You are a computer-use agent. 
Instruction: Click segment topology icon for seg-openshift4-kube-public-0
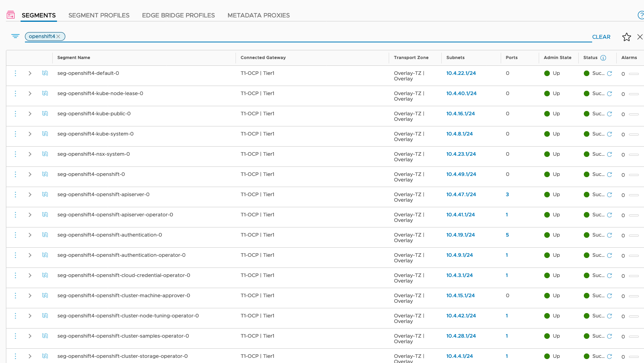(45, 114)
